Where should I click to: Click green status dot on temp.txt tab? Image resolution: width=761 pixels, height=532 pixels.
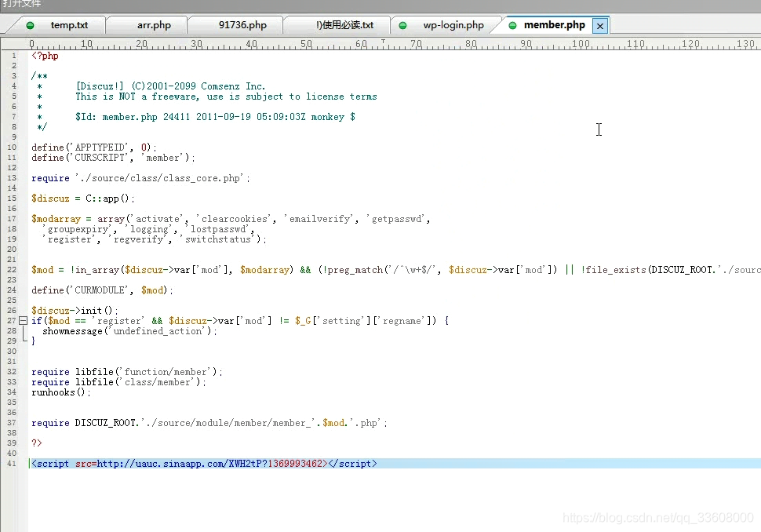tap(30, 25)
